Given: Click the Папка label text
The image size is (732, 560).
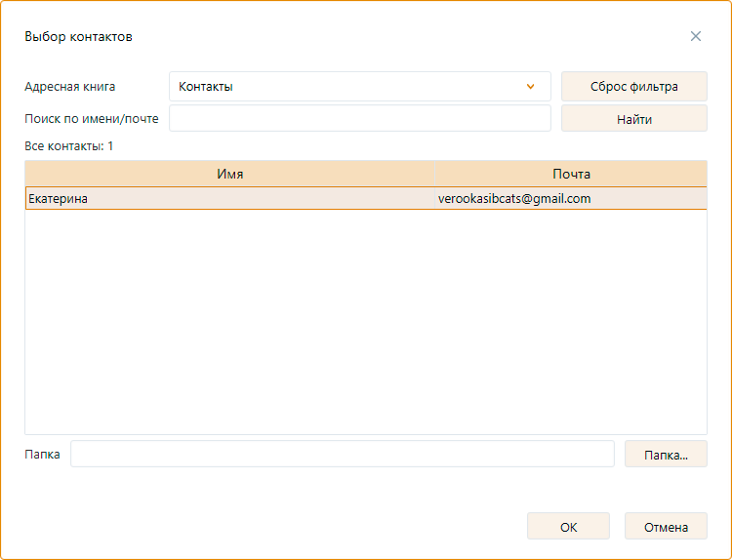Looking at the screenshot, I should 42,454.
